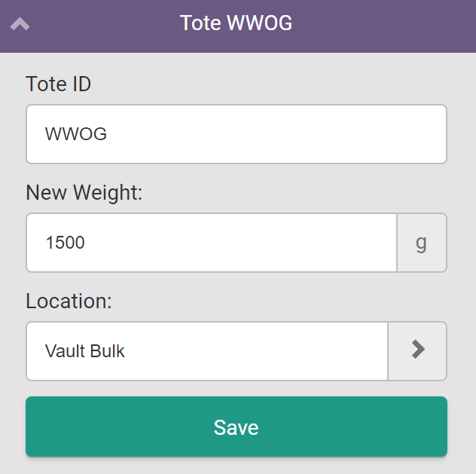Click the purple header bar's empty right side
Screen dimensions: 476x474
(x=392, y=24)
